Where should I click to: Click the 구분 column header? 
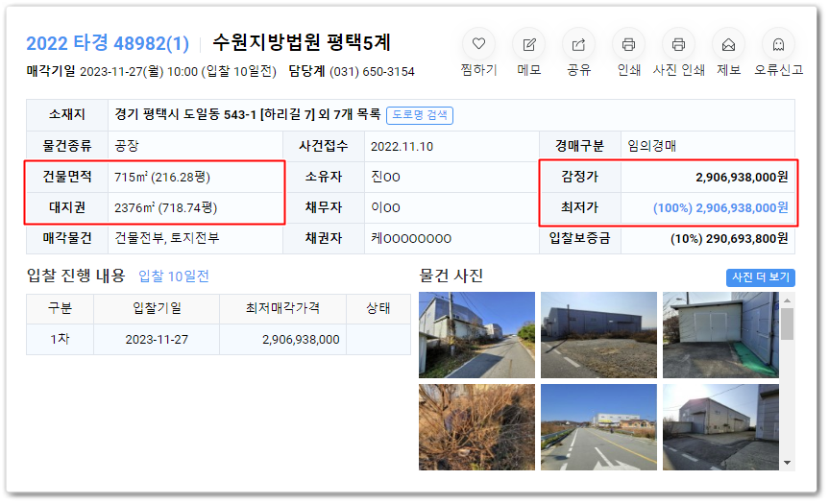click(61, 308)
